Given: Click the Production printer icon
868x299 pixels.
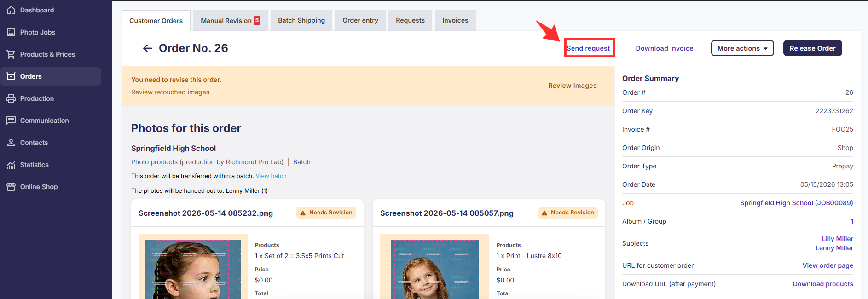Looking at the screenshot, I should (x=11, y=98).
